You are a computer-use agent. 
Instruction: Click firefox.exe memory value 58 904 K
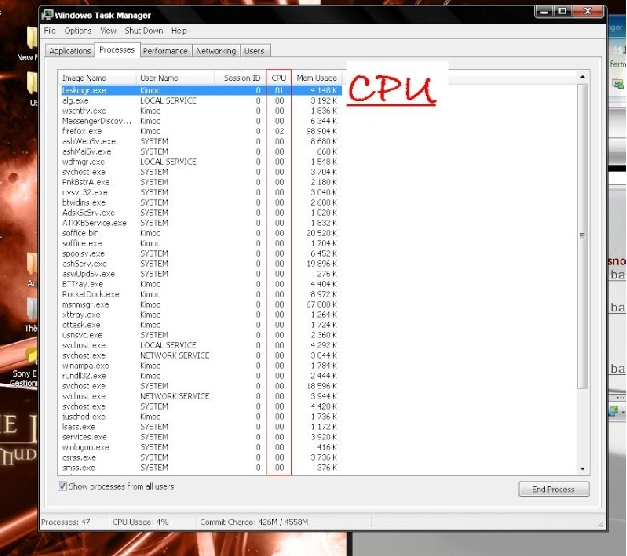point(322,131)
